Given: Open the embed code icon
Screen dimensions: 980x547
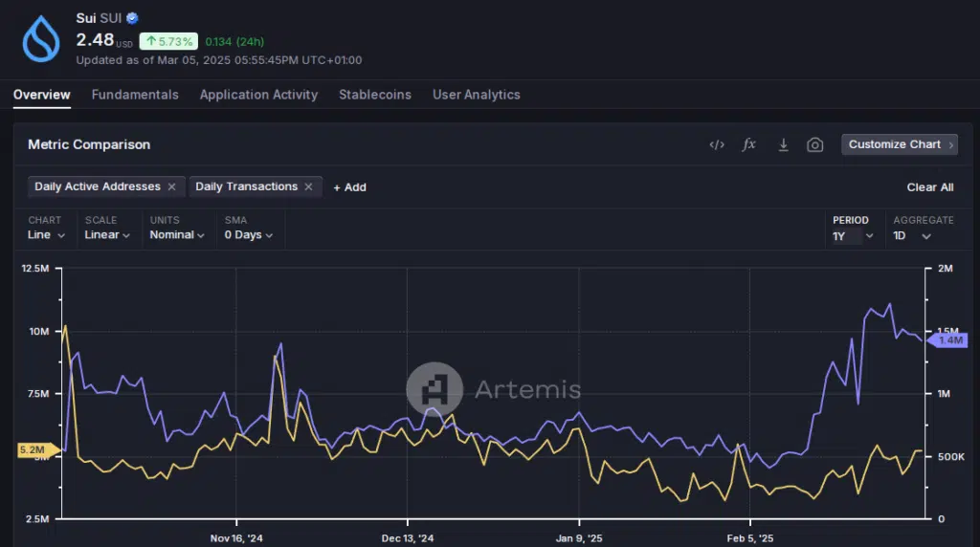Looking at the screenshot, I should 717,144.
